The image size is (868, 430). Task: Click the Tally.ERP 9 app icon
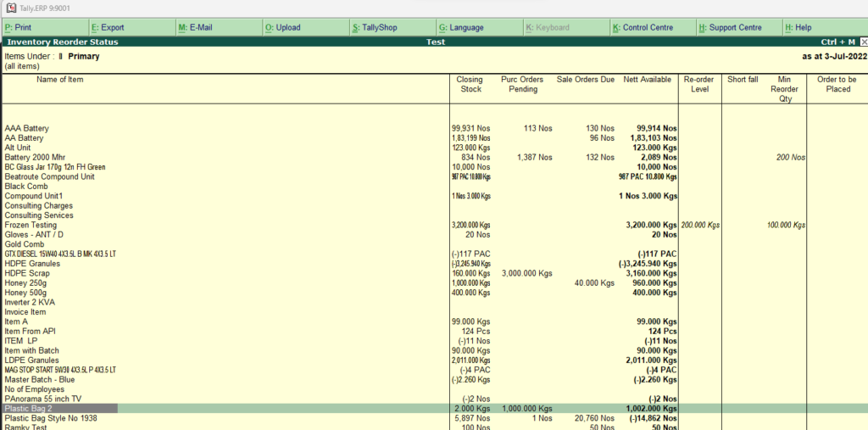tap(10, 8)
